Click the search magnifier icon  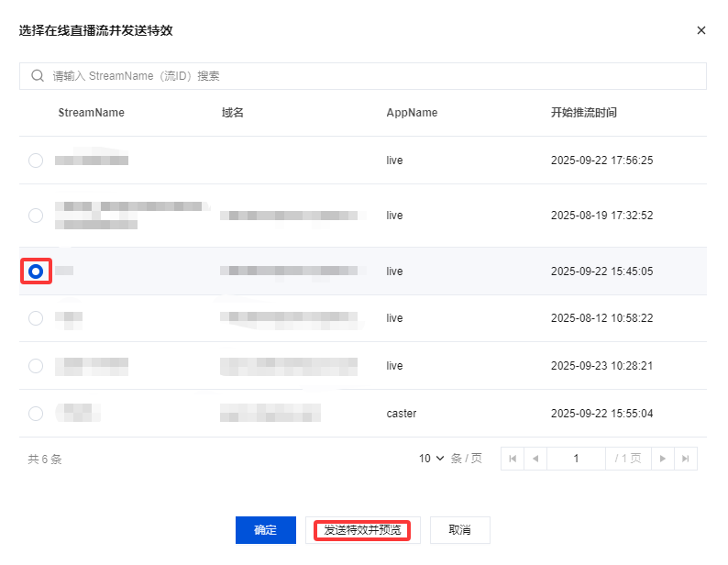coord(38,76)
